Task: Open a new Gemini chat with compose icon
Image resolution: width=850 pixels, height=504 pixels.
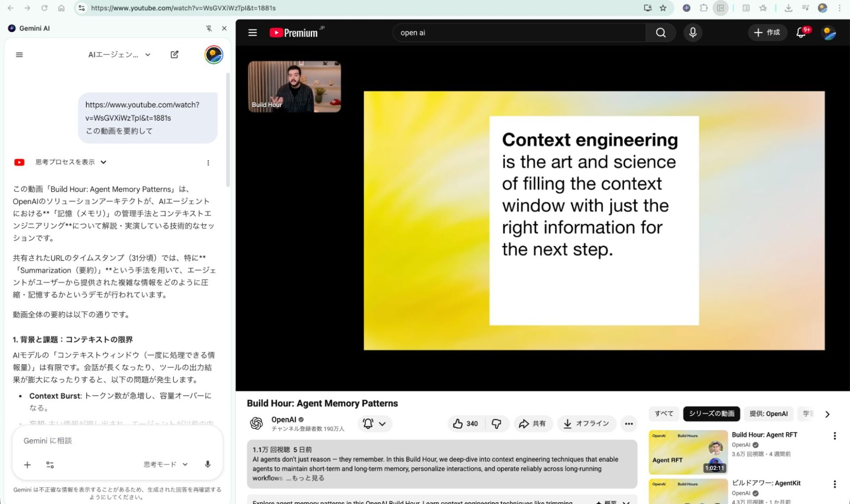Action: click(174, 54)
